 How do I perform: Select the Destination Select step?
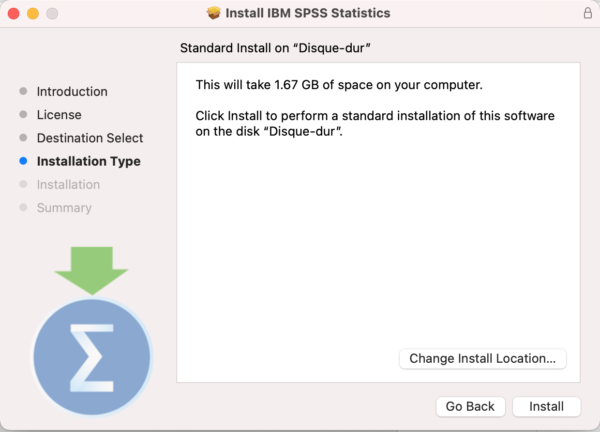tap(90, 138)
